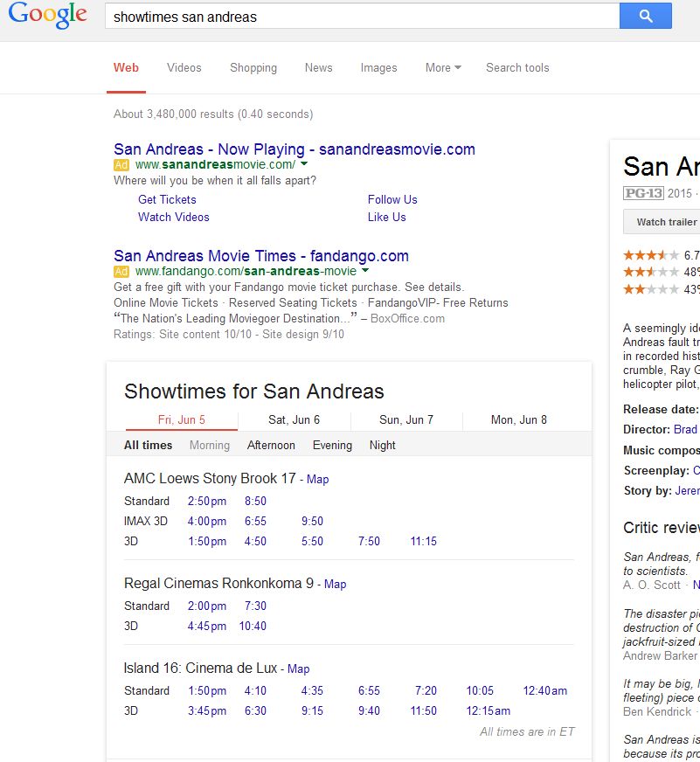Image resolution: width=700 pixels, height=762 pixels.
Task: Expand the arrow beside the www.fandango.com URL
Action: 365,271
